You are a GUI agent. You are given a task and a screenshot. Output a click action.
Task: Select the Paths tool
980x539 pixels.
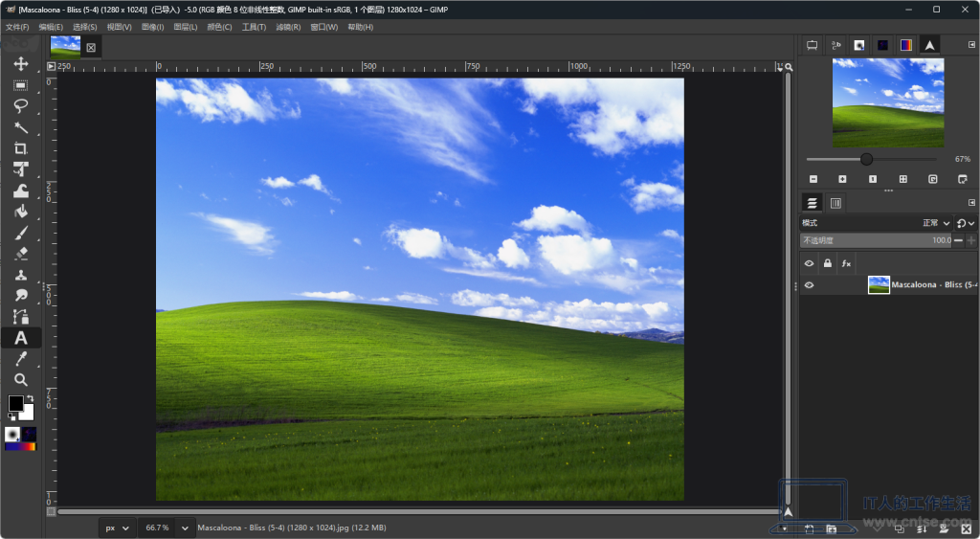tap(21, 316)
